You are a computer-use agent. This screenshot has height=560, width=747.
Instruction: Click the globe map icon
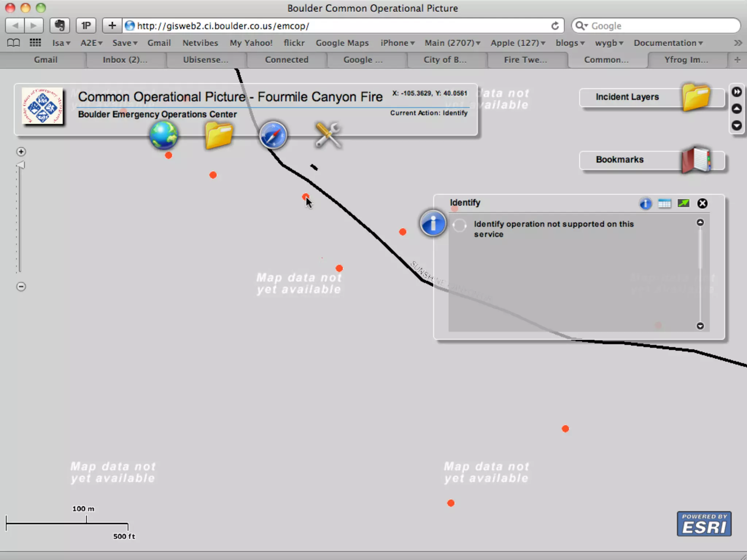pyautogui.click(x=163, y=135)
